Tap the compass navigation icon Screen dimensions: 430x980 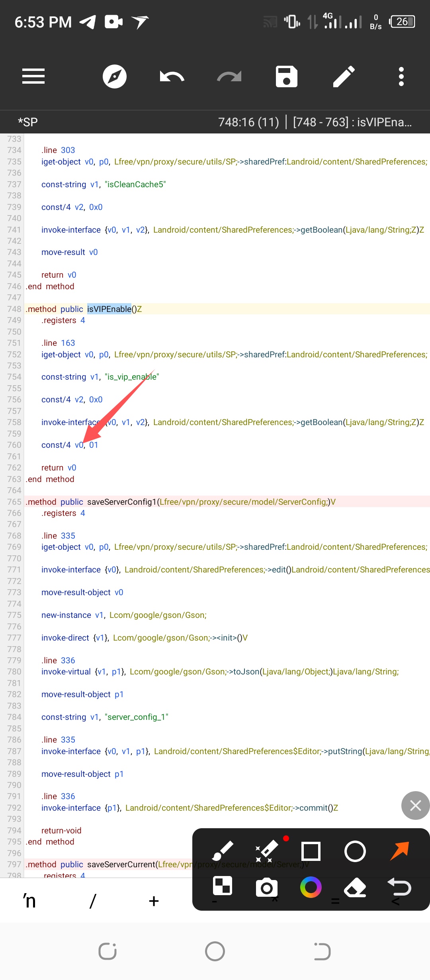tap(115, 76)
